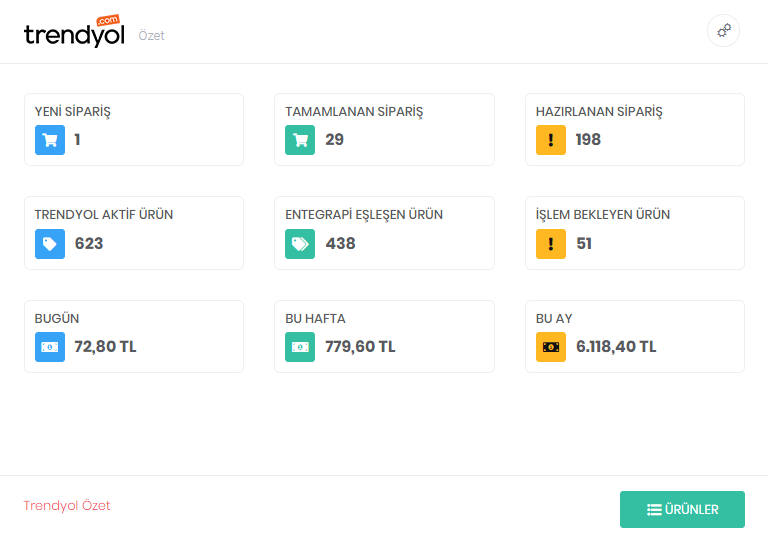Click the Trendyol Aktif Ürün count 623
This screenshot has width=768, height=541.
(89, 244)
